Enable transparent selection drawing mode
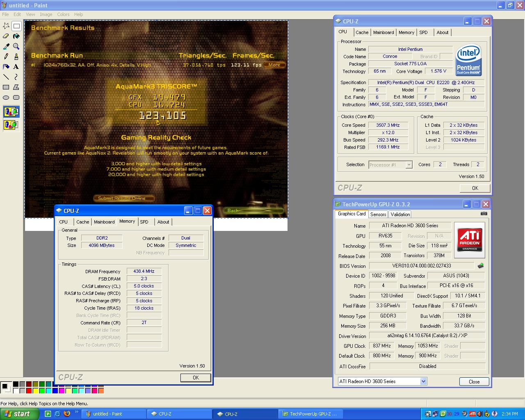 (11, 124)
